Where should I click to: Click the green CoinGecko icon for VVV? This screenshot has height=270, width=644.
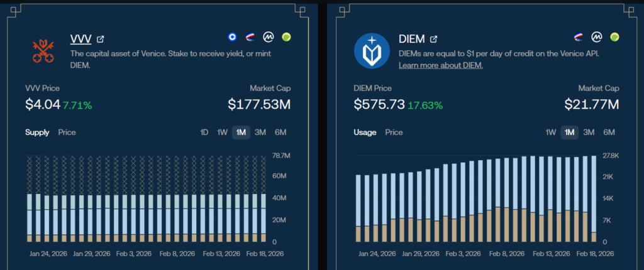click(x=286, y=37)
